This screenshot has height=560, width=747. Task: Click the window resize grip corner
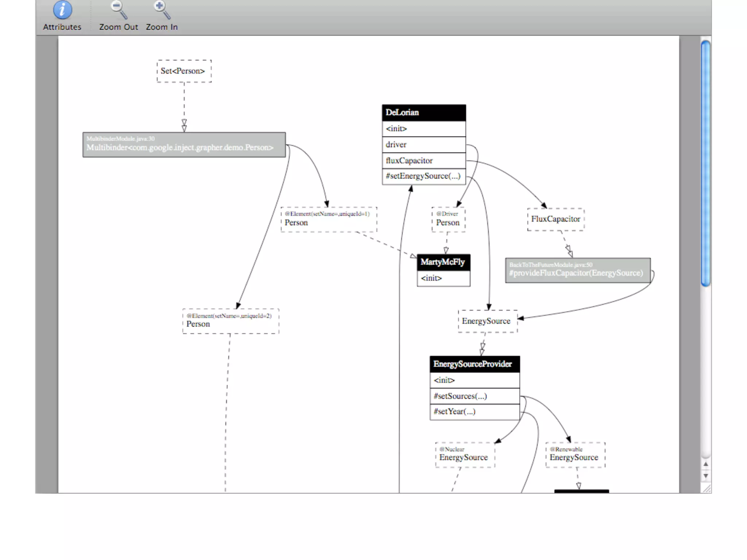707,489
